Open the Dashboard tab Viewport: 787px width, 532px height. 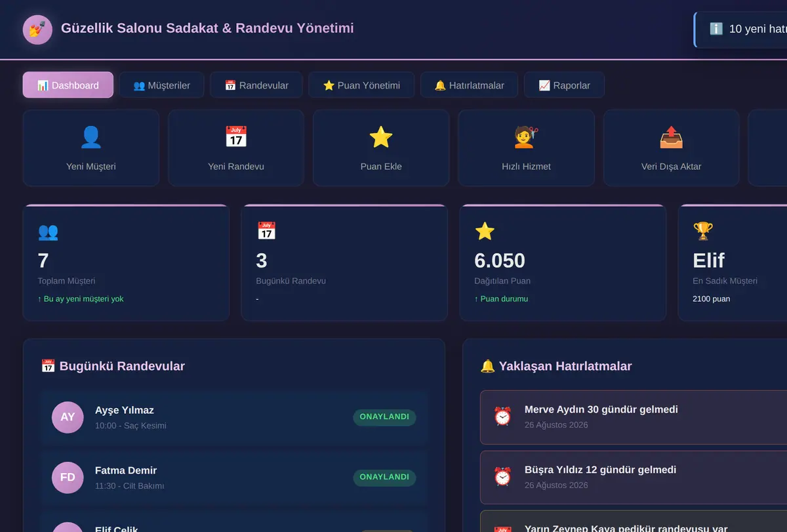pos(68,85)
